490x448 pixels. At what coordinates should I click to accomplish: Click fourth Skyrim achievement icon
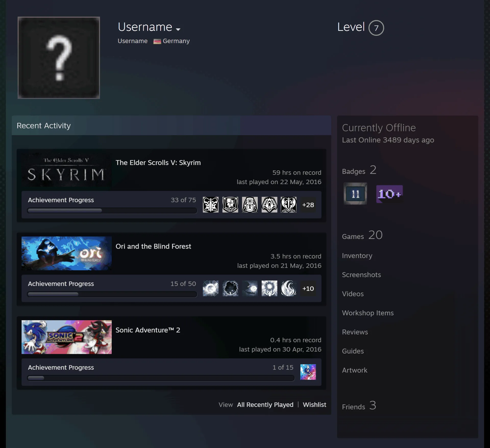(269, 205)
